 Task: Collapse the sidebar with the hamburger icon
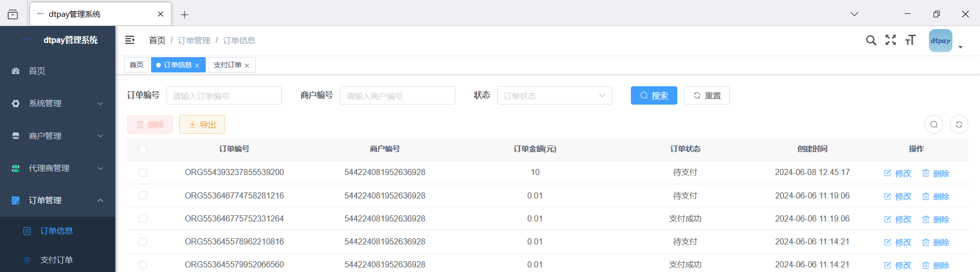130,40
